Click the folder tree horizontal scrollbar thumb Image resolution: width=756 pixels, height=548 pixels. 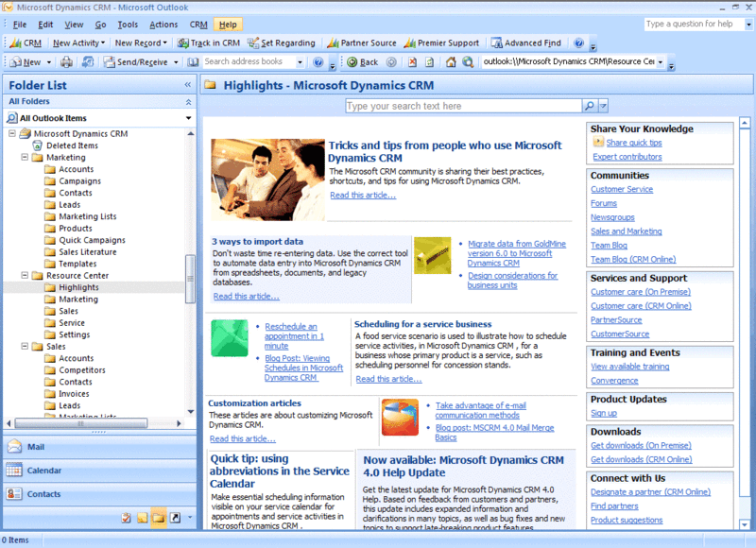81,423
